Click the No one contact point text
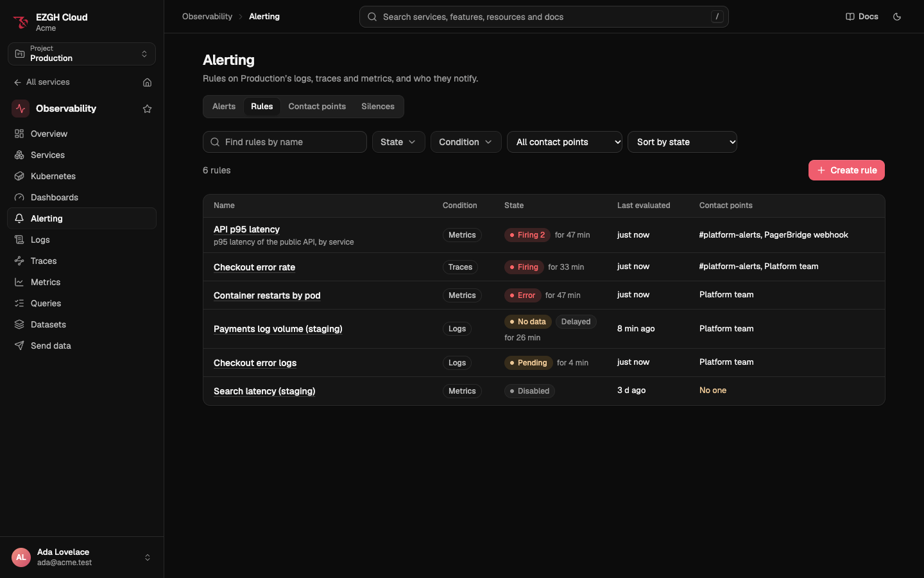Image resolution: width=924 pixels, height=578 pixels. click(x=713, y=390)
